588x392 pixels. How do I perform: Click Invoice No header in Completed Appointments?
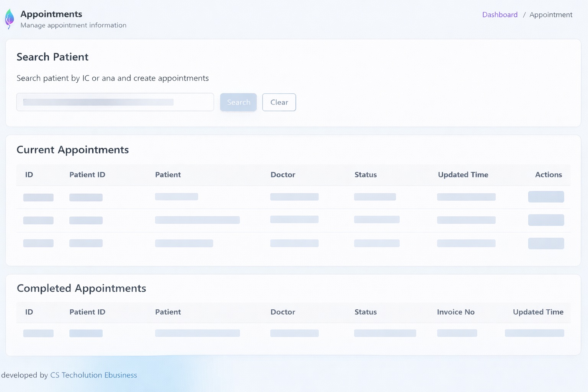456,312
